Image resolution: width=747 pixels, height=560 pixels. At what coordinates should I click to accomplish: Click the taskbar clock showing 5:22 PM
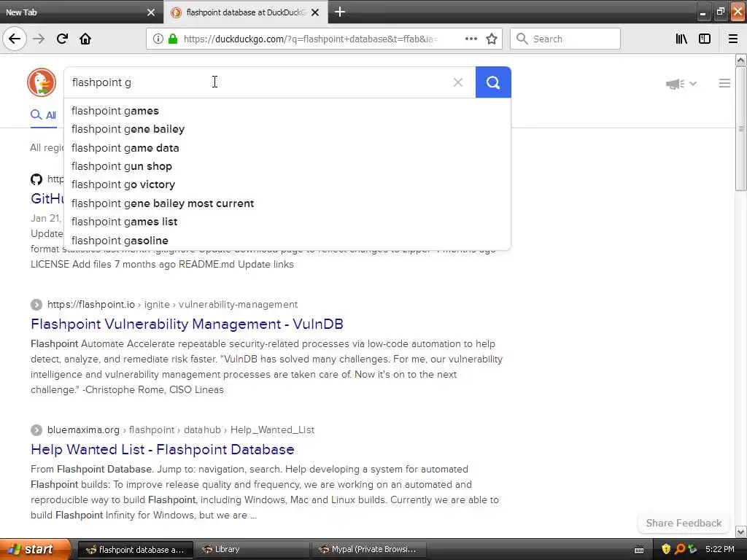pos(720,549)
